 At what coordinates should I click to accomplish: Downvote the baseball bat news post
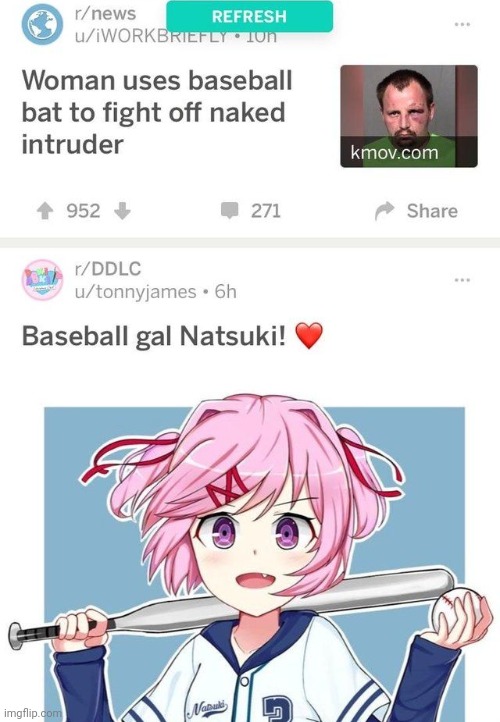click(122, 211)
